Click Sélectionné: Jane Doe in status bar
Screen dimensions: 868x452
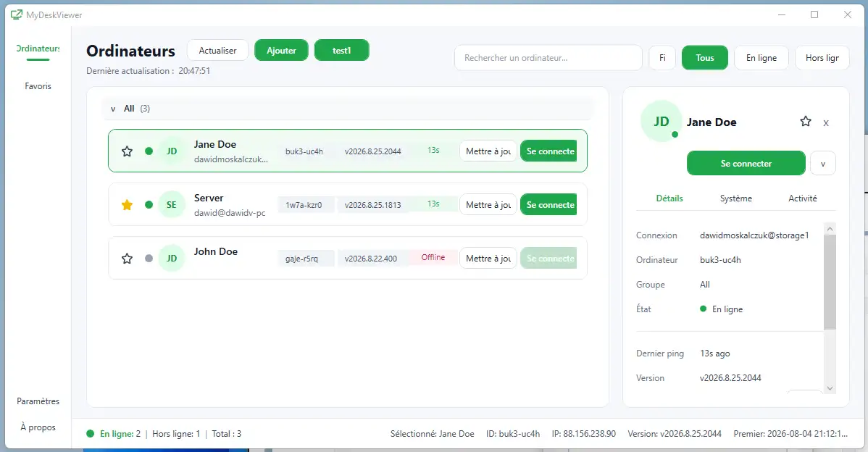tap(433, 434)
